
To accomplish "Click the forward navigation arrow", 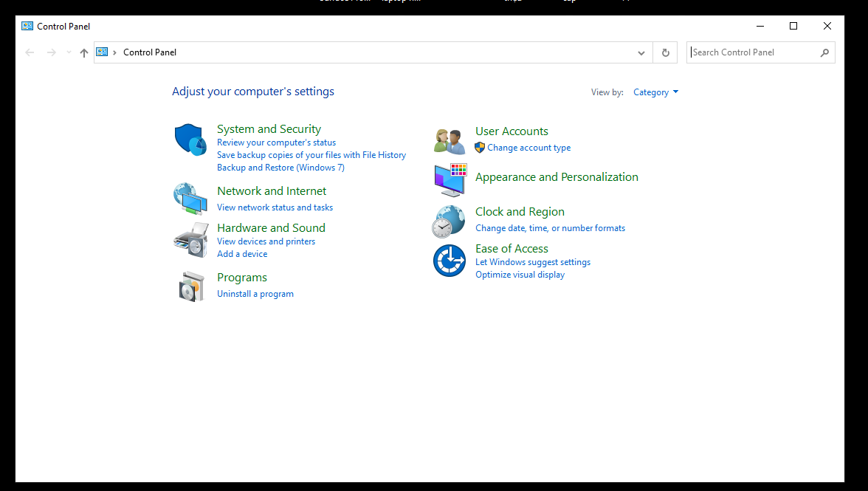I will (52, 52).
